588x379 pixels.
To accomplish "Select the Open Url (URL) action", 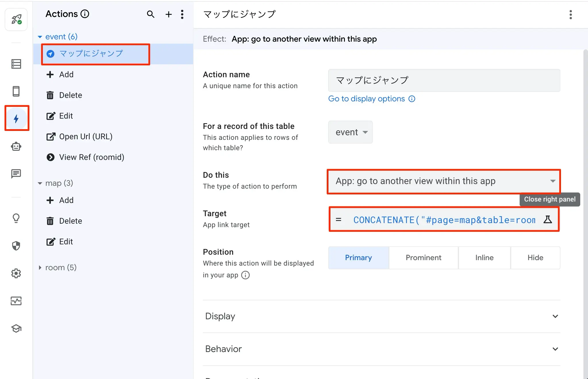I will tap(85, 136).
